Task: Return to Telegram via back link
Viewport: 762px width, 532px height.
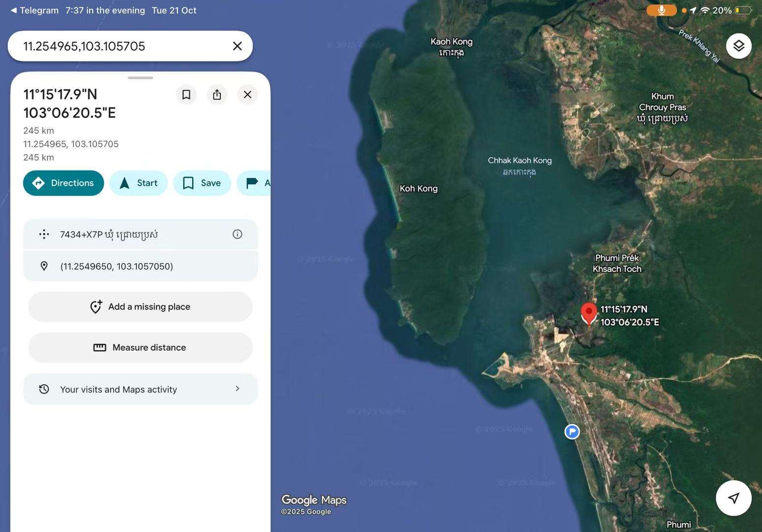Action: [x=35, y=10]
